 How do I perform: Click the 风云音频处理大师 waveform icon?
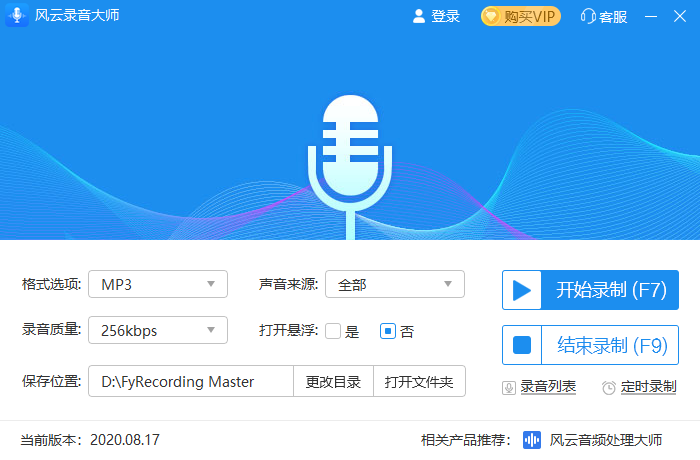coord(531,439)
